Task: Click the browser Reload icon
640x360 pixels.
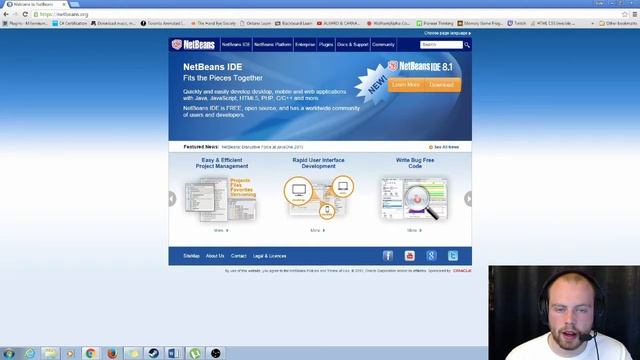Action: [x=25, y=14]
